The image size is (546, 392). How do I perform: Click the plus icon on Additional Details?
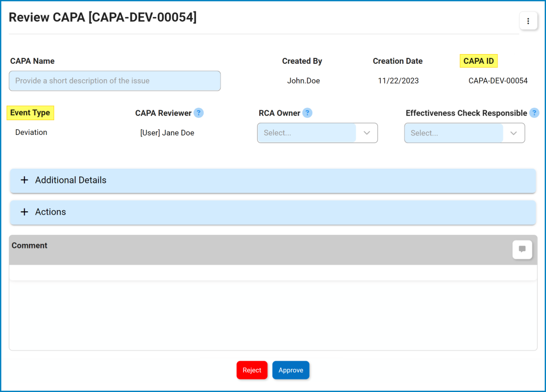[x=24, y=180]
